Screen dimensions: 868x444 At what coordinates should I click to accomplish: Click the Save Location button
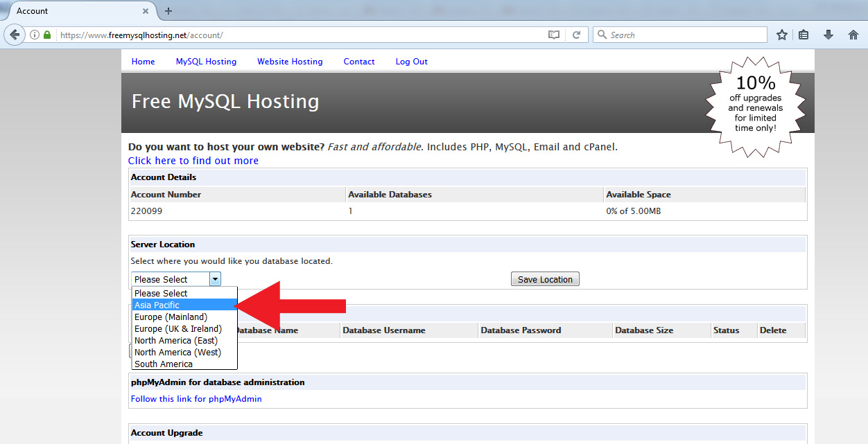(x=545, y=279)
